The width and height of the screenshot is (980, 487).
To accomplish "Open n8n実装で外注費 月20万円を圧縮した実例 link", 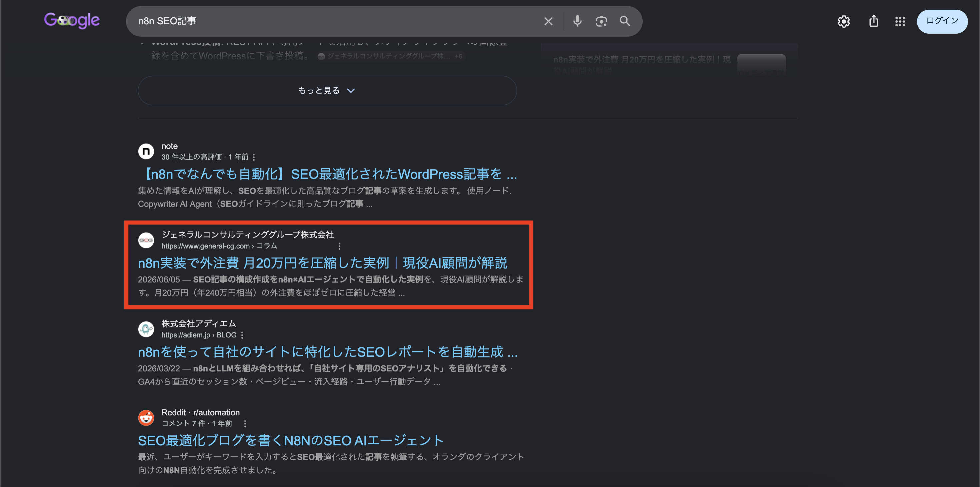I will pyautogui.click(x=323, y=263).
